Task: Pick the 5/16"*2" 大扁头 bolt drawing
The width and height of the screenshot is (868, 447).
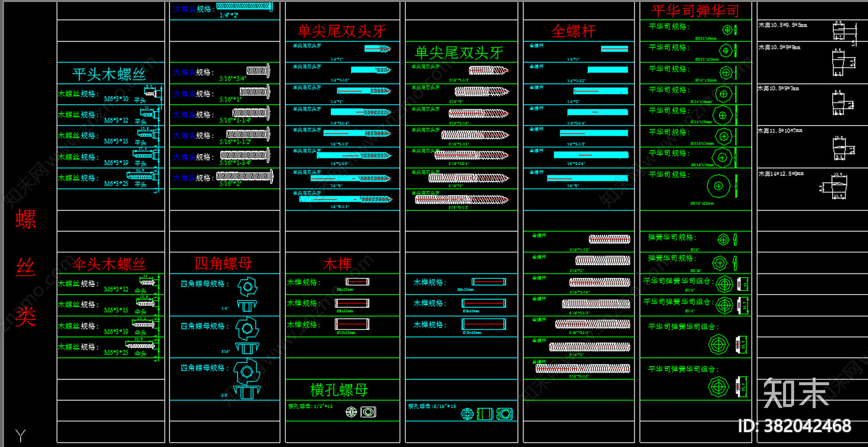Action: coord(245,176)
